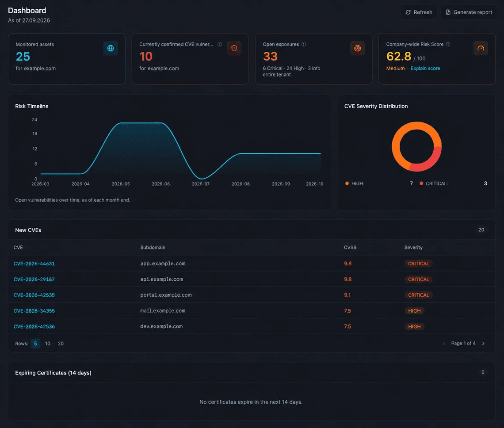Click the Page 1 of 4 indicator
This screenshot has height=428, width=504.
(x=463, y=344)
